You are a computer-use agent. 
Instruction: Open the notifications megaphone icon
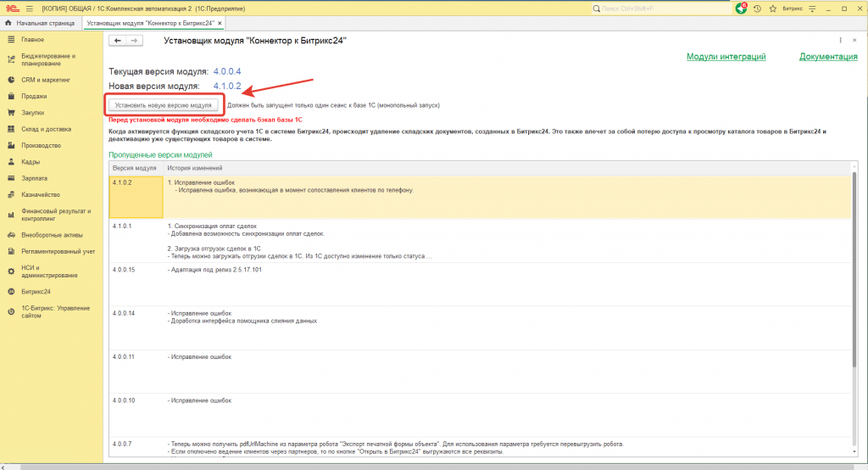(743, 8)
